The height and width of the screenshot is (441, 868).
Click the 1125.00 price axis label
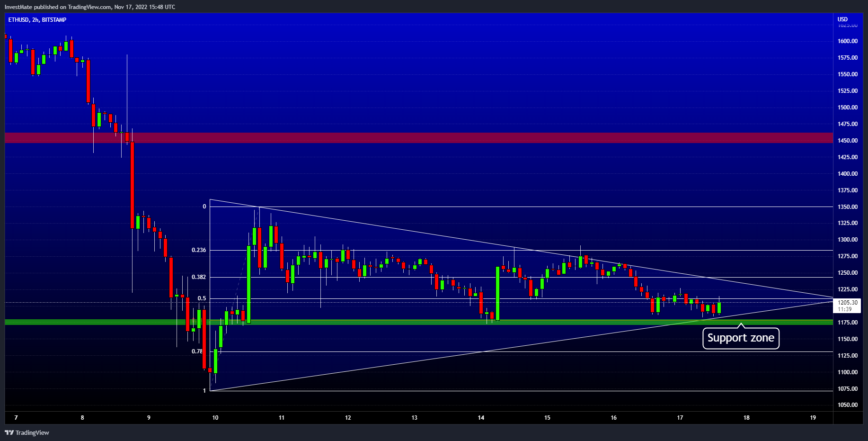click(x=847, y=356)
